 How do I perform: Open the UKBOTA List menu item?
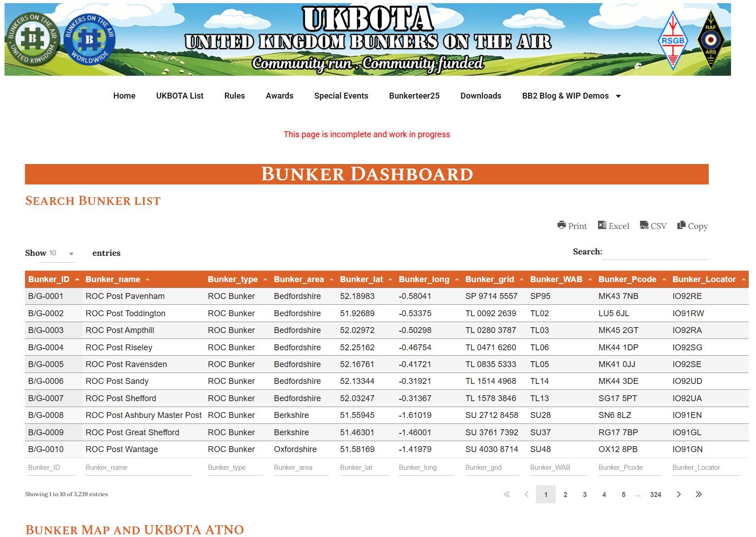pyautogui.click(x=179, y=96)
